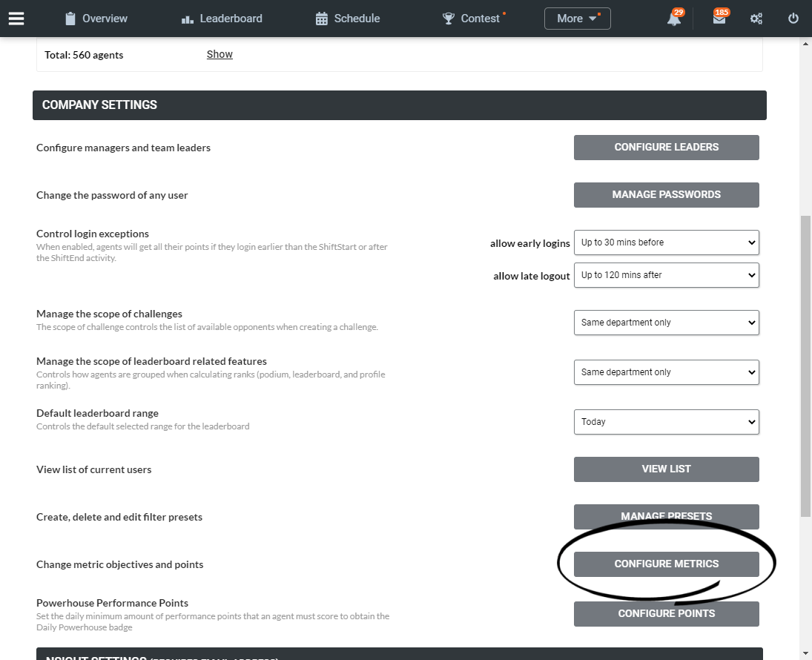Click 'Control login exceptions' heading
Image resolution: width=812 pixels, height=660 pixels.
click(x=93, y=234)
